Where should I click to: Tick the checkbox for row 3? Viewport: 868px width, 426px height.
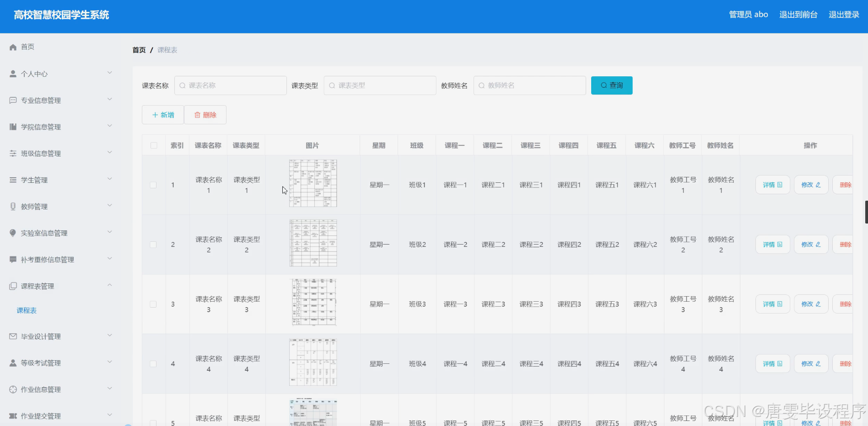(153, 304)
